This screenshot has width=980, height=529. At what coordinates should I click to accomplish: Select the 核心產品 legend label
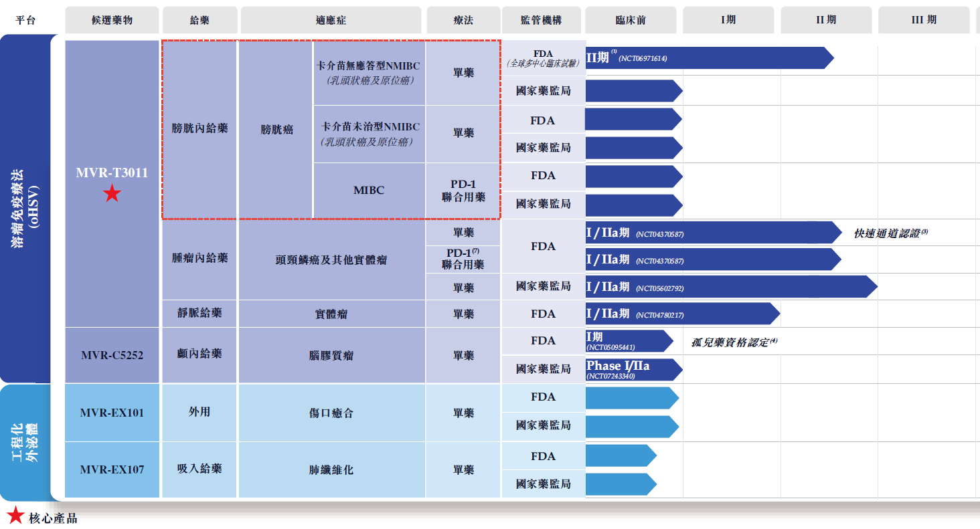pos(53,518)
